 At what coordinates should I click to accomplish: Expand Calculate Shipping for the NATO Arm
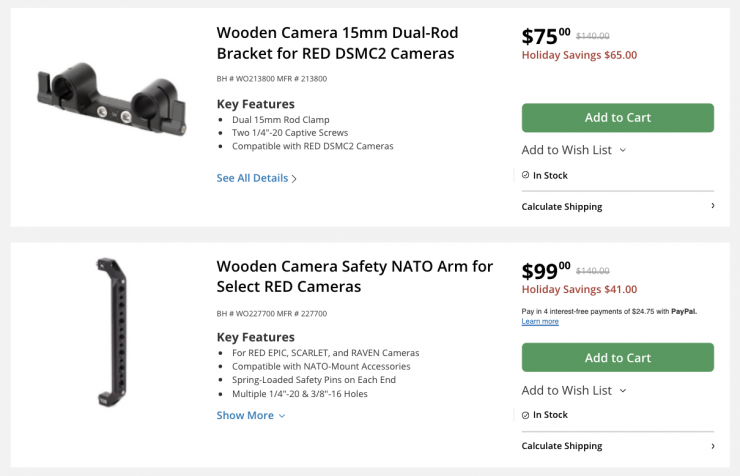562,446
